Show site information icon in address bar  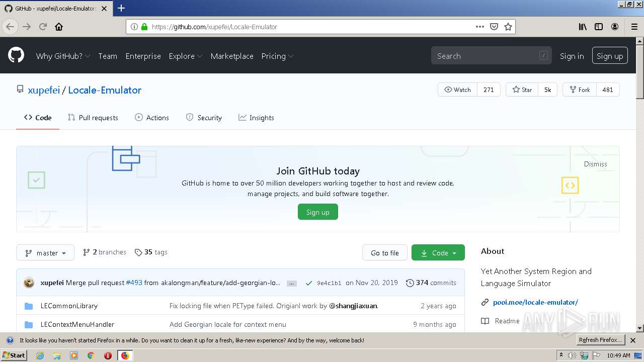point(134,27)
